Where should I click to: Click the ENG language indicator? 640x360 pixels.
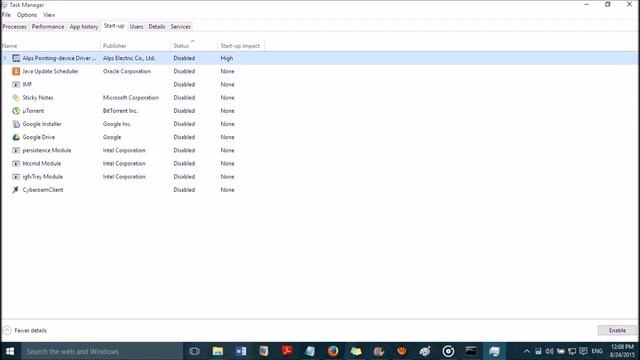click(597, 351)
